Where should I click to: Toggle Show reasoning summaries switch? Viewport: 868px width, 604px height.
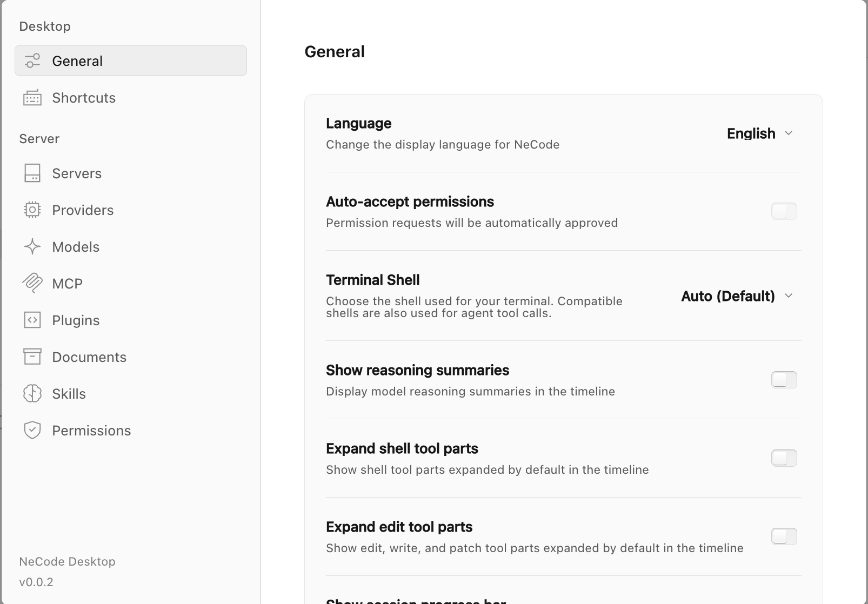pyautogui.click(x=784, y=380)
